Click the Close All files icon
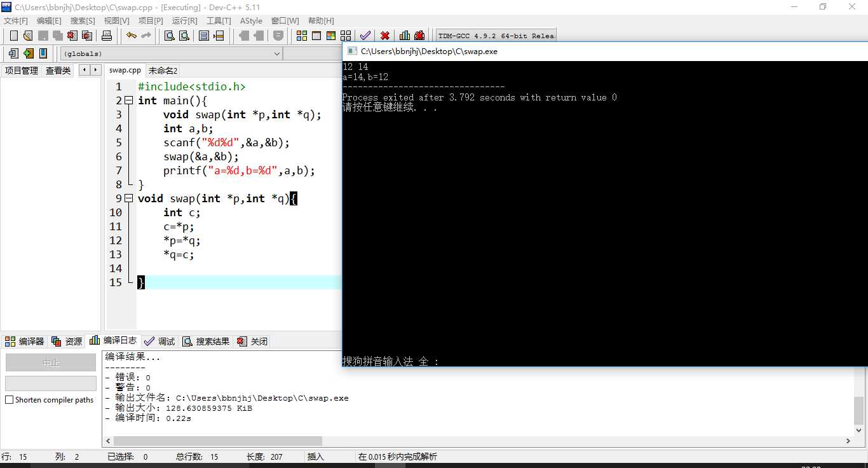The width and height of the screenshot is (868, 468). coord(87,36)
